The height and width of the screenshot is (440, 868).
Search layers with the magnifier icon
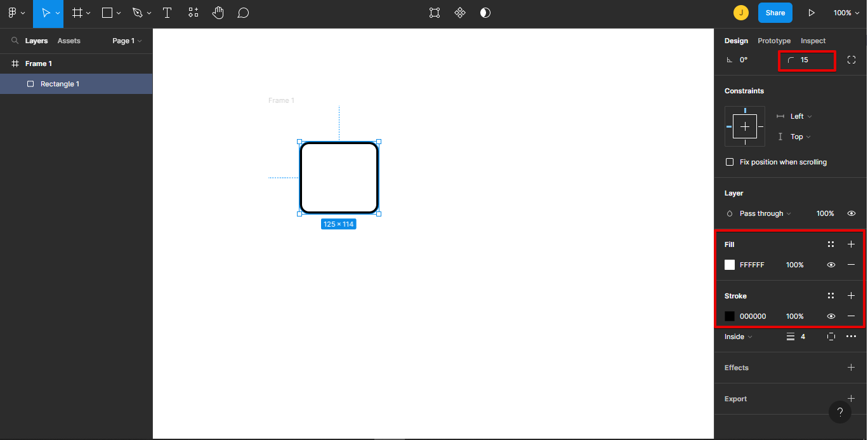pyautogui.click(x=15, y=41)
